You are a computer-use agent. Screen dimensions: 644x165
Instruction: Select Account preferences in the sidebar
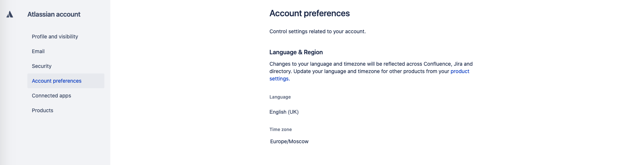tap(57, 81)
